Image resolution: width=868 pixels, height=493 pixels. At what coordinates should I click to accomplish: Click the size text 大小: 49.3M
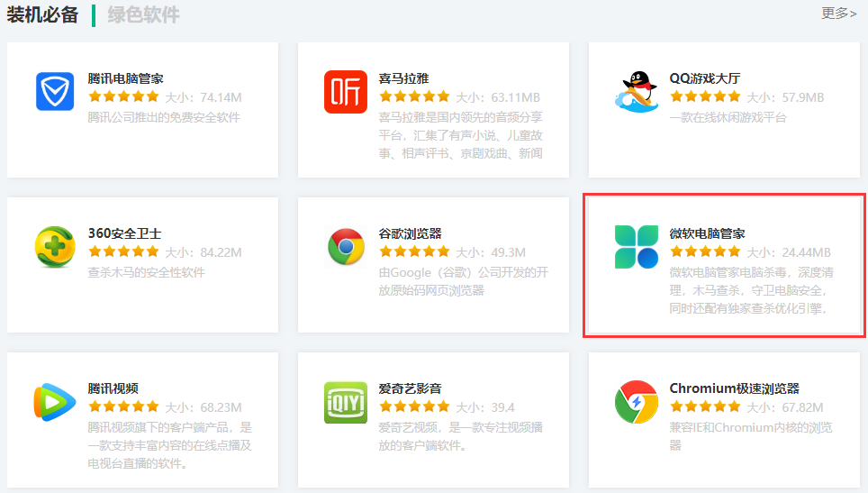click(x=491, y=252)
